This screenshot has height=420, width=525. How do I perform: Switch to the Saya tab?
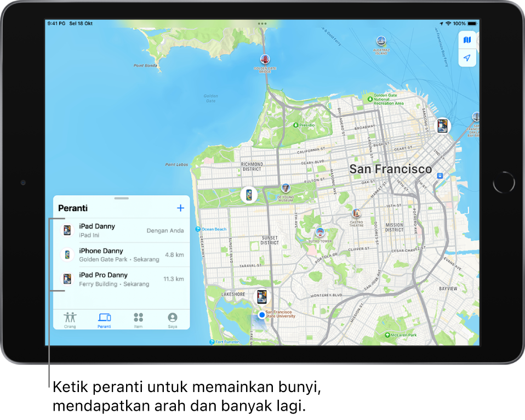tap(173, 320)
